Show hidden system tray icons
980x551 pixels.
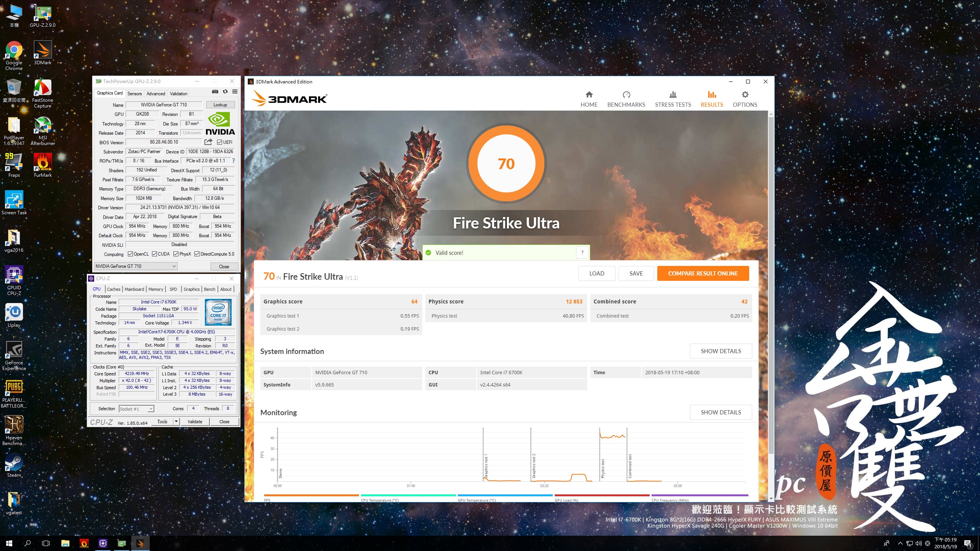900,543
